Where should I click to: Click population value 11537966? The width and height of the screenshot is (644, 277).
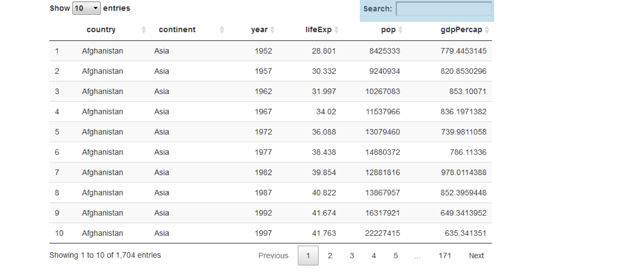pyautogui.click(x=383, y=111)
